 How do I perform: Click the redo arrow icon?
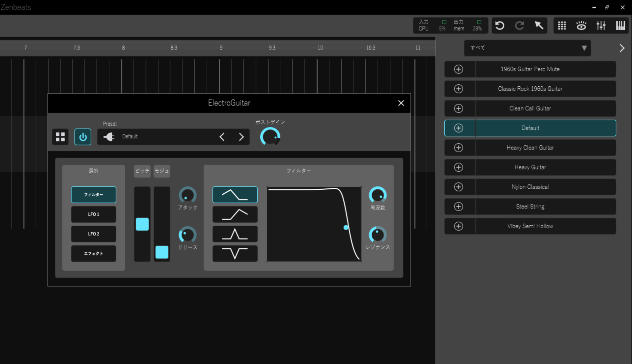coord(519,26)
